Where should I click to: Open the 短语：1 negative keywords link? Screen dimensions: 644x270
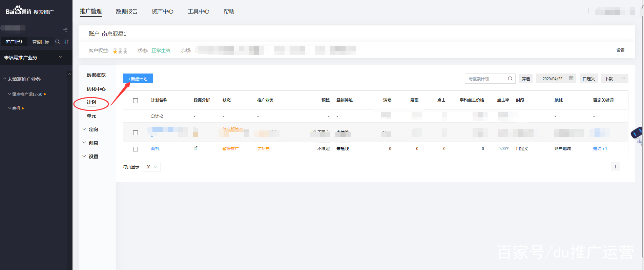(600, 149)
